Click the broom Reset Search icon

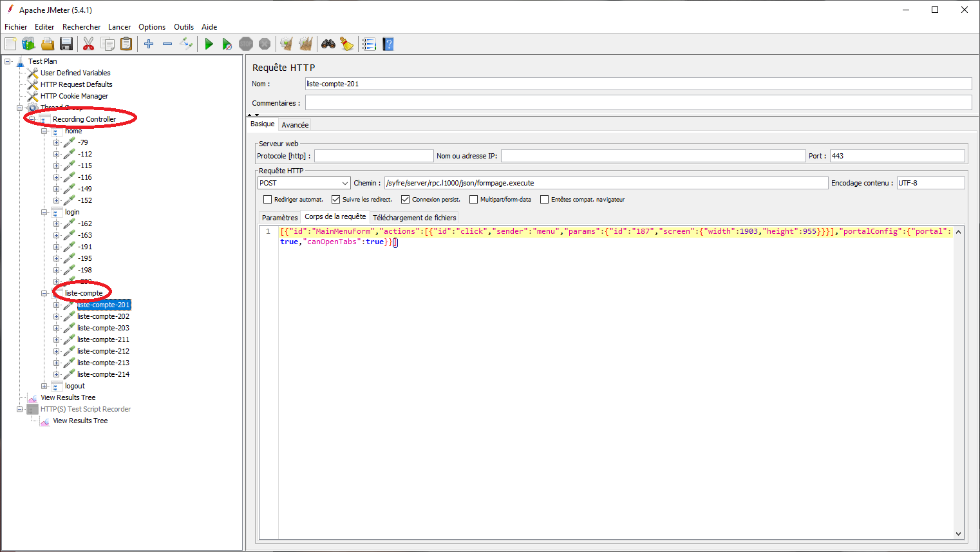click(x=347, y=44)
